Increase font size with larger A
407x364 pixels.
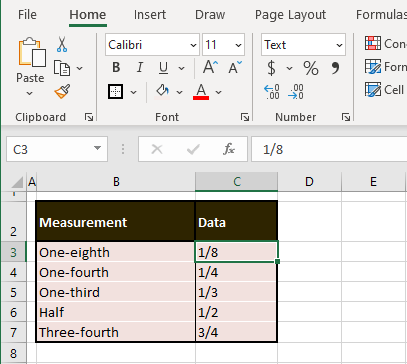pyautogui.click(x=210, y=68)
